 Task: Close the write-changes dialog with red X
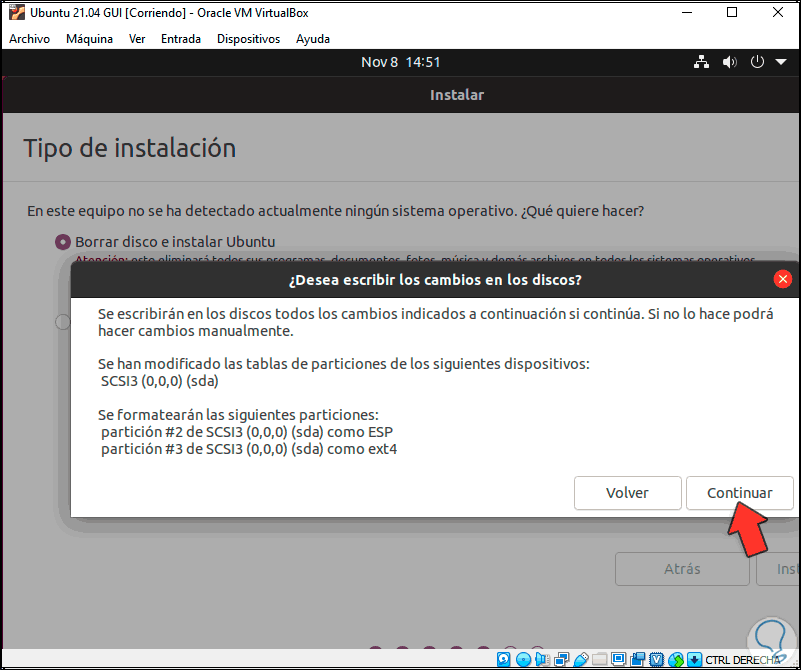pyautogui.click(x=782, y=279)
